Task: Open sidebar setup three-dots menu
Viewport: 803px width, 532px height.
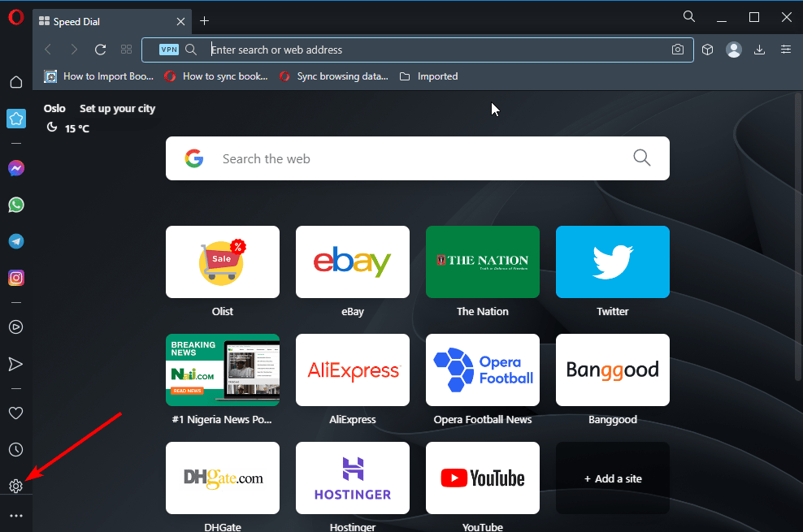Action: pos(16,516)
